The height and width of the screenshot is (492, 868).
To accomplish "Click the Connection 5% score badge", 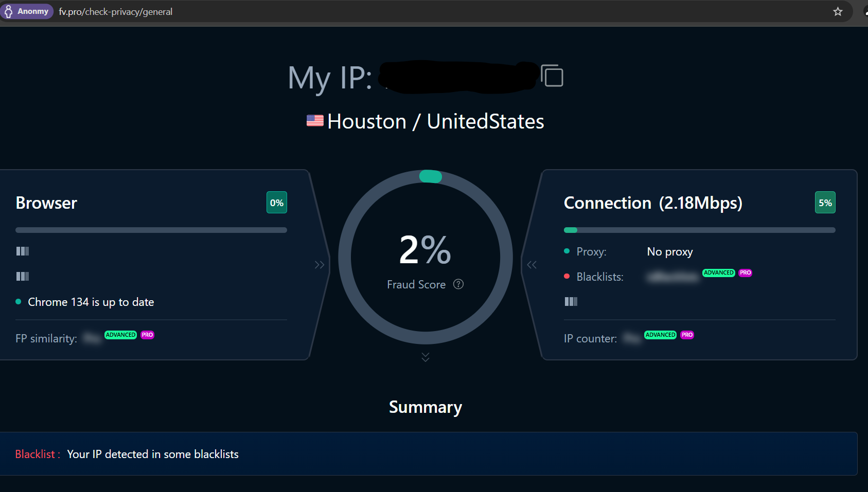I will [825, 203].
